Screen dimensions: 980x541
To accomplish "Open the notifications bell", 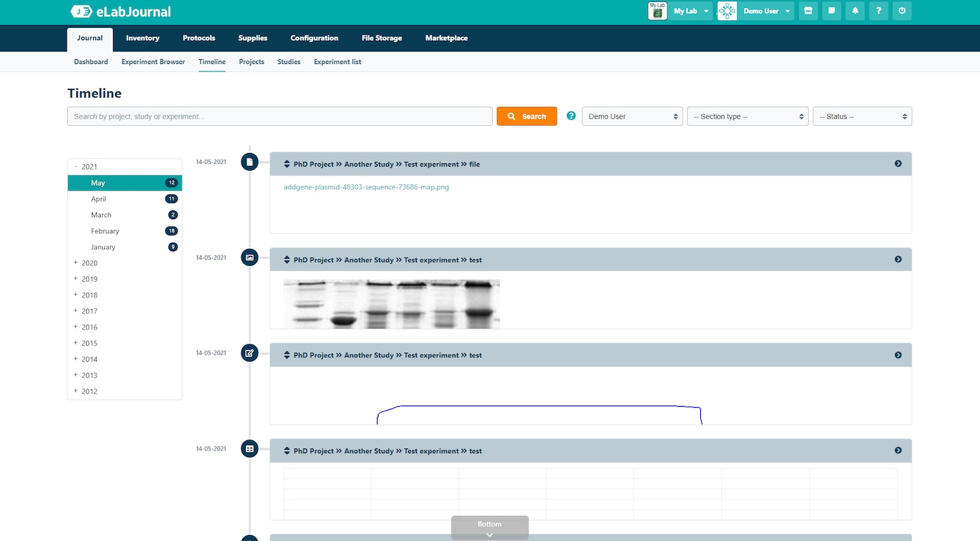I will (x=855, y=11).
